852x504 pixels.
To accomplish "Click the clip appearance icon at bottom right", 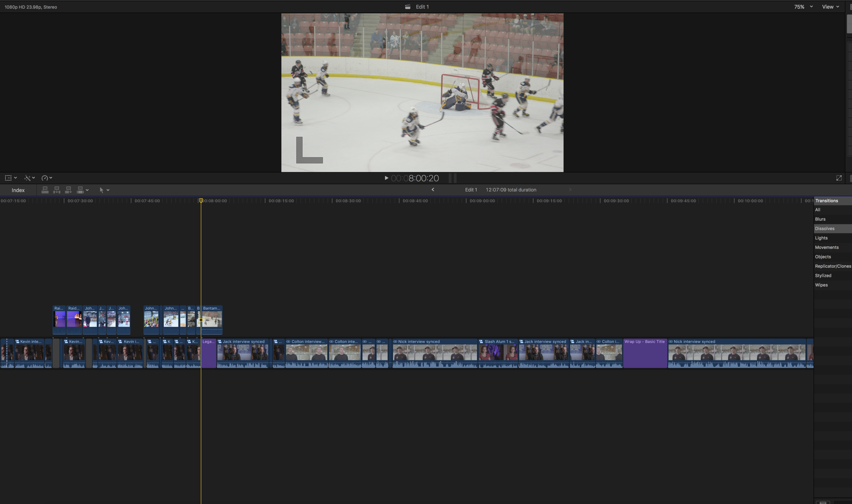I will point(822,502).
